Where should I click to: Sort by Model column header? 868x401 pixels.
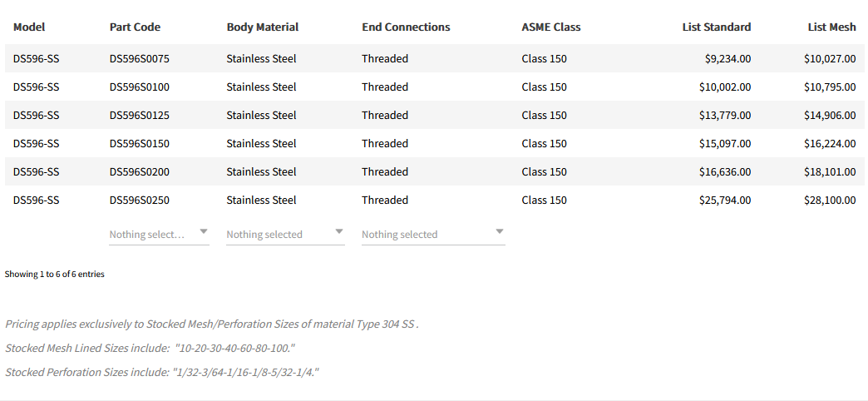pyautogui.click(x=29, y=27)
